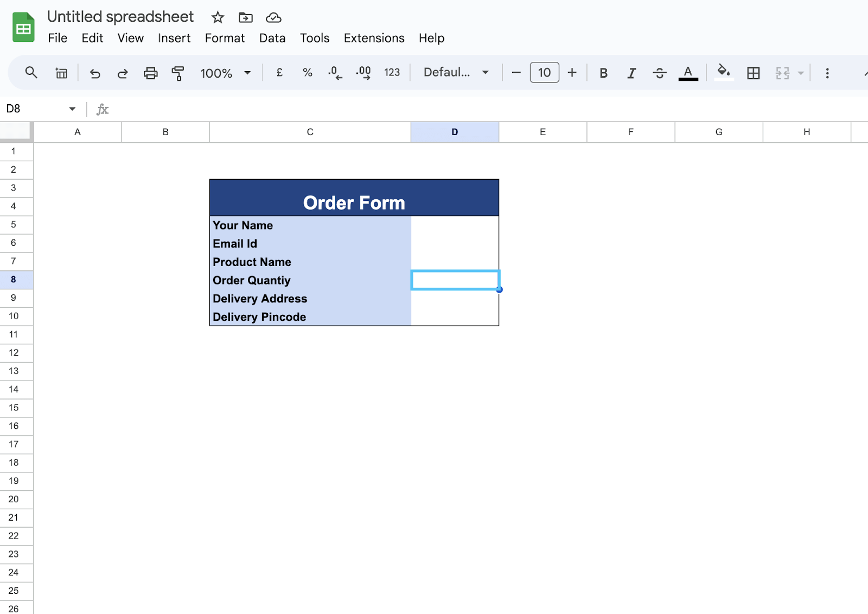Open the print dialog icon

click(150, 73)
